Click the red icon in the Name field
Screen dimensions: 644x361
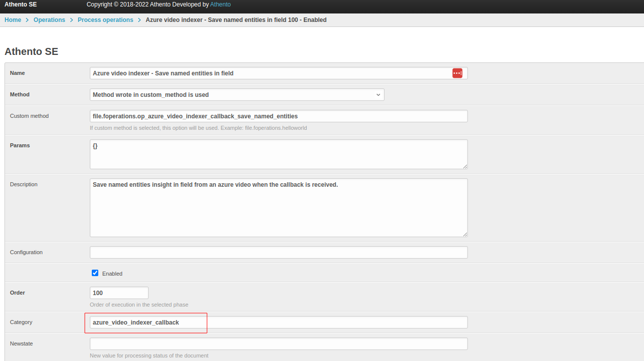457,73
